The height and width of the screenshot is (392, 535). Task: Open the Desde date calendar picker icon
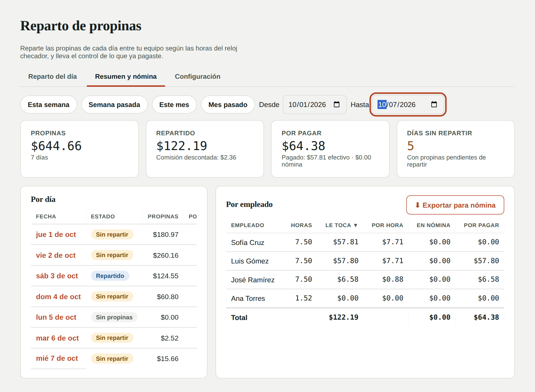[336, 105]
